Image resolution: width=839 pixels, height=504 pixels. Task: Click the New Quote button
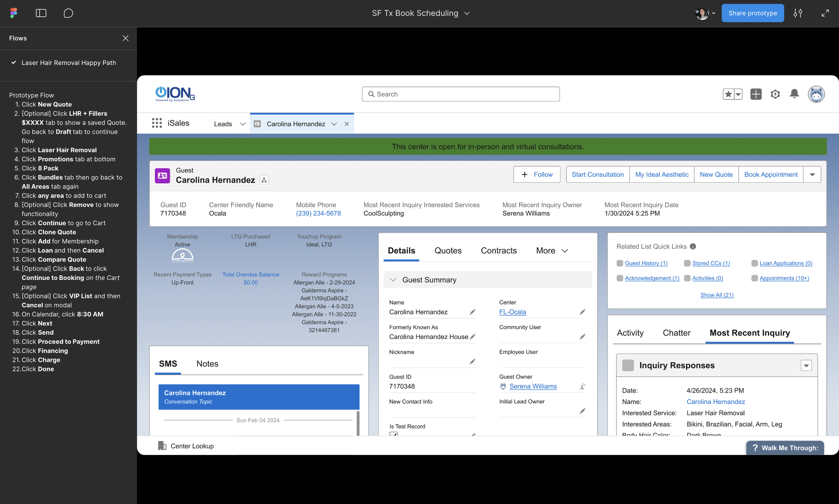tap(716, 175)
